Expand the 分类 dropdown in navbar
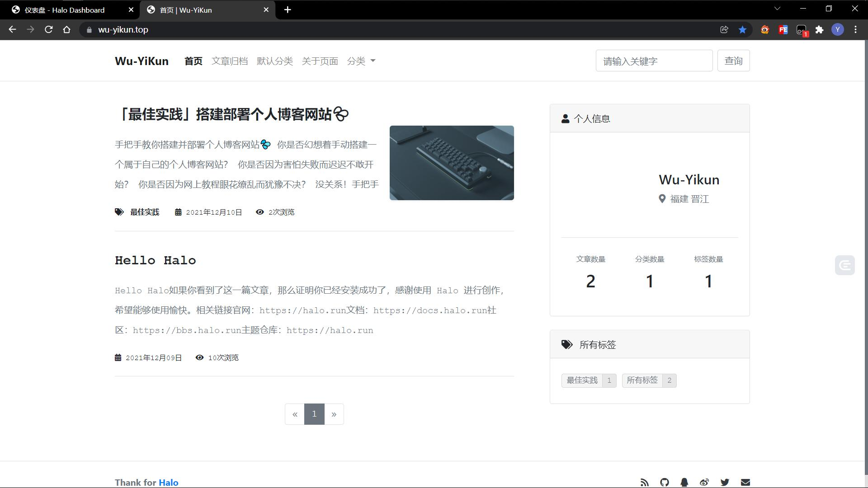This screenshot has height=488, width=868. (361, 61)
